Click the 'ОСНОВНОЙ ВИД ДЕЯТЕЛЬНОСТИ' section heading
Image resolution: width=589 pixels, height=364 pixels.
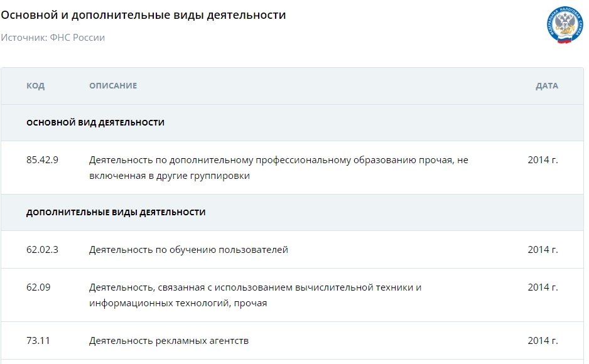pyautogui.click(x=95, y=122)
